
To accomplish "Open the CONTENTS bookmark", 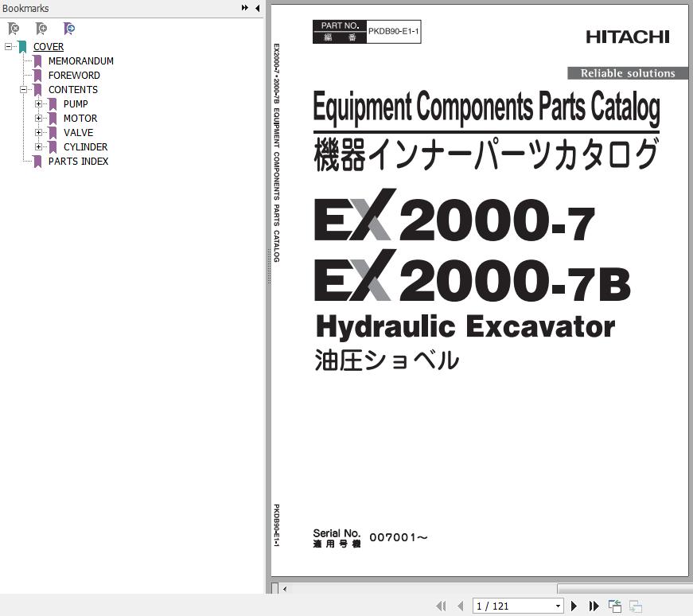I will [x=73, y=89].
